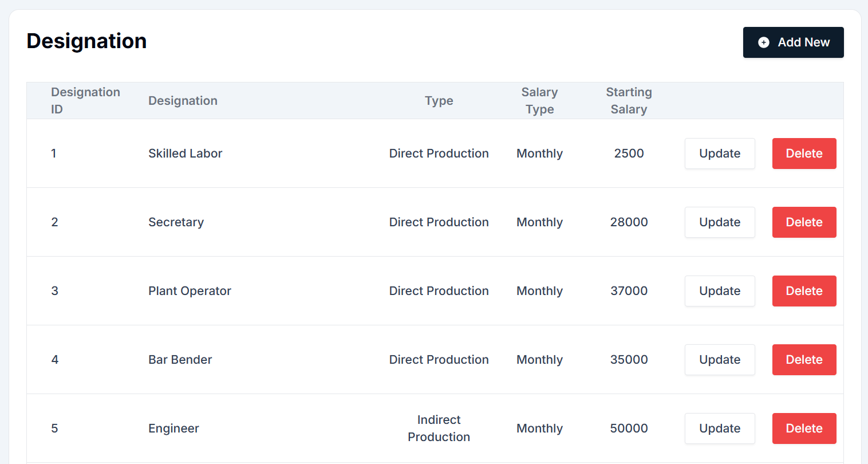The image size is (868, 464).
Task: Delete the Skilled Labor designation
Action: point(804,153)
